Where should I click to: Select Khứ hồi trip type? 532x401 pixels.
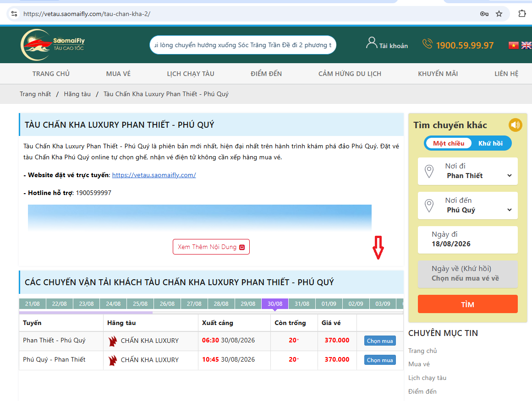click(490, 143)
